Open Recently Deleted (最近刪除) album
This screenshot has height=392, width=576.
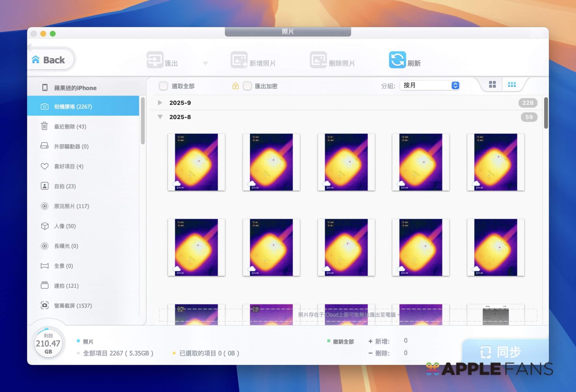pos(70,126)
